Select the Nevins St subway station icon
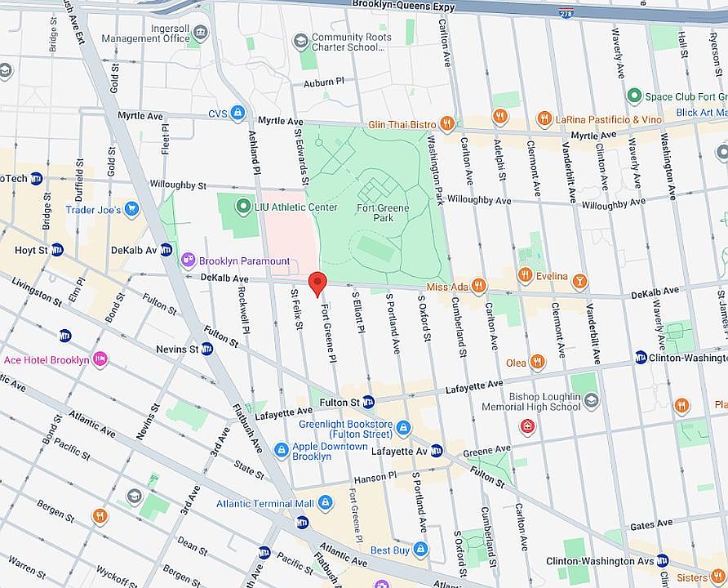This screenshot has height=588, width=728. tap(207, 349)
